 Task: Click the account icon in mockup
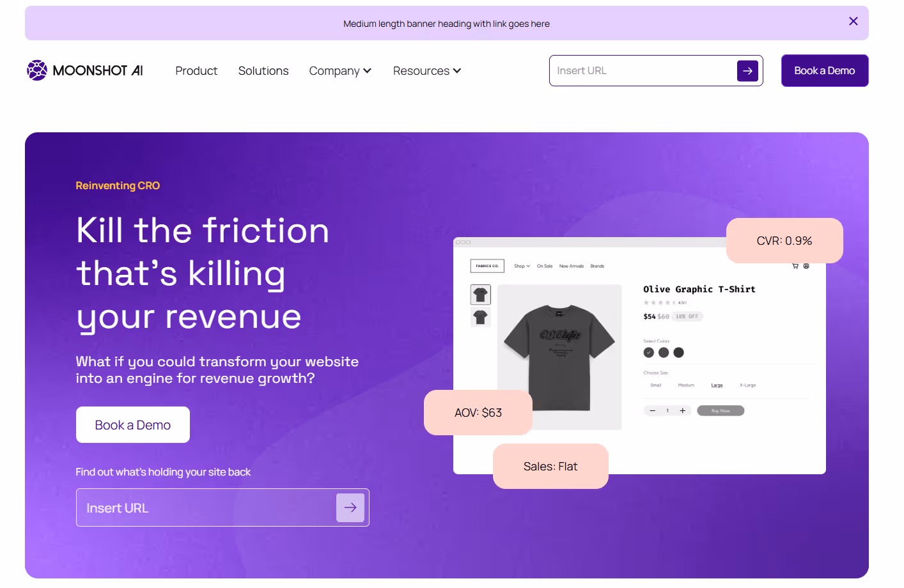[x=806, y=266]
